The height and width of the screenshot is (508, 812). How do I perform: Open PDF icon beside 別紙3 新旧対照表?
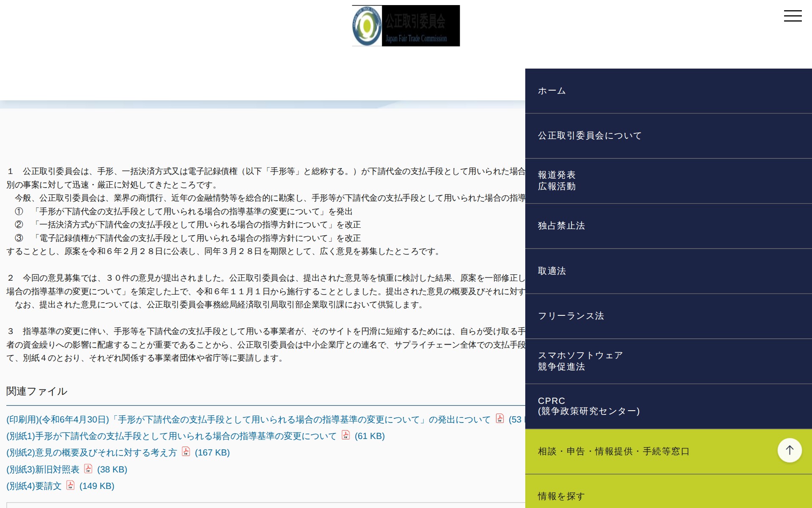click(88, 469)
